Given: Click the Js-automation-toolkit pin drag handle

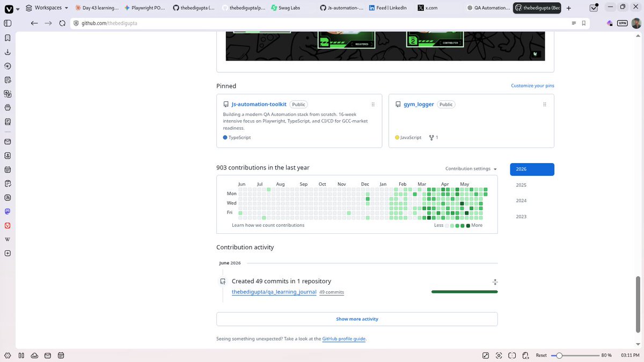Looking at the screenshot, I should click(373, 105).
